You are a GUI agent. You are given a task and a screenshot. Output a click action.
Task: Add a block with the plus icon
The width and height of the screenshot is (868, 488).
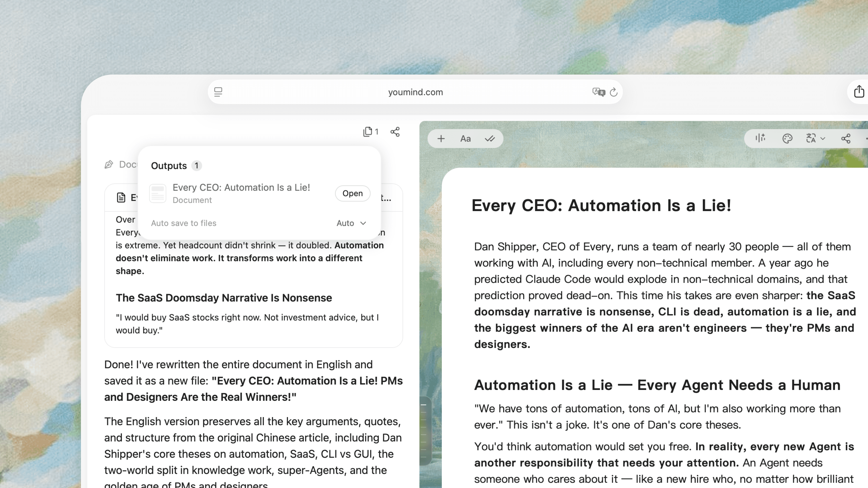(x=441, y=138)
